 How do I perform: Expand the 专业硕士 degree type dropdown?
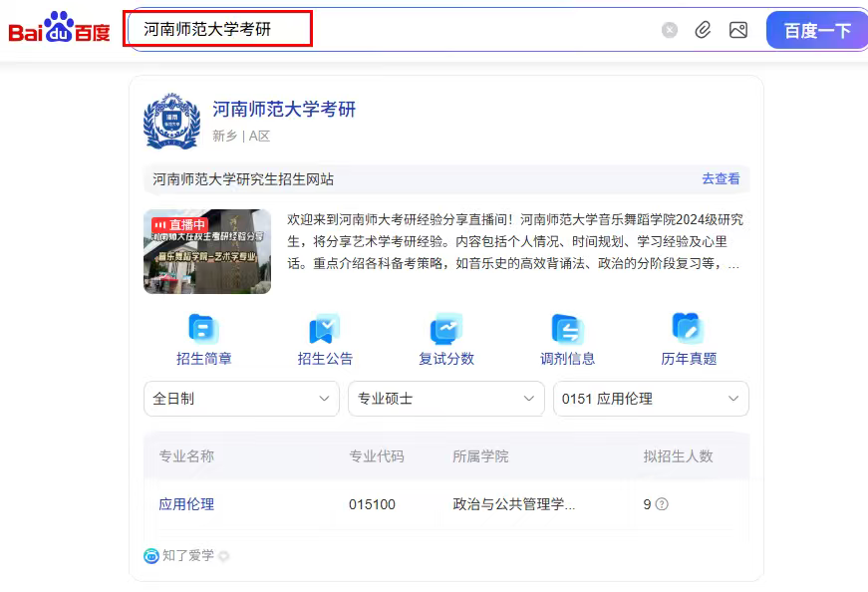[445, 399]
